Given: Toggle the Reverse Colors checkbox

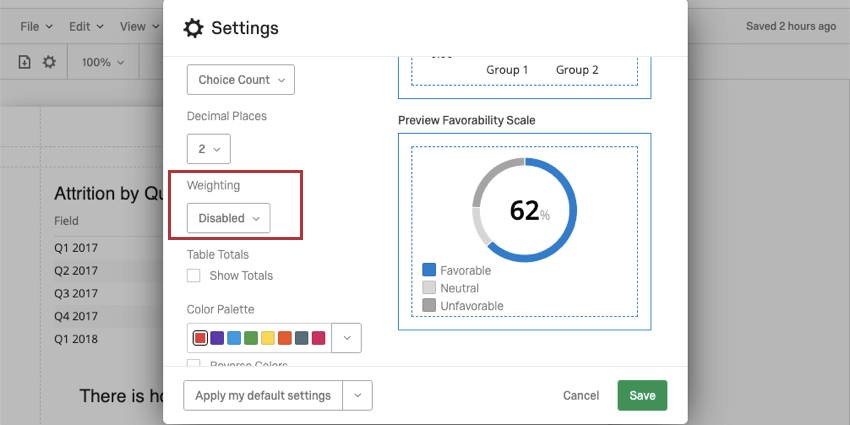Looking at the screenshot, I should click(x=194, y=365).
